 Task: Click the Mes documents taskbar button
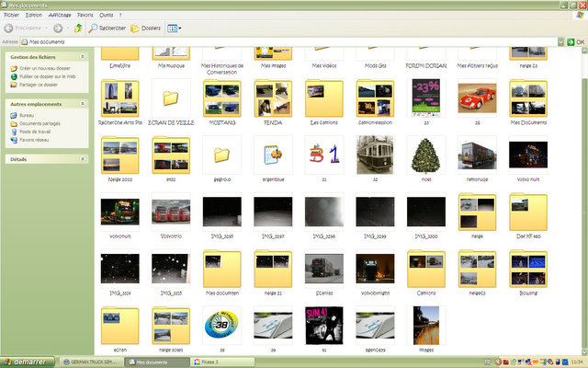pos(157,362)
